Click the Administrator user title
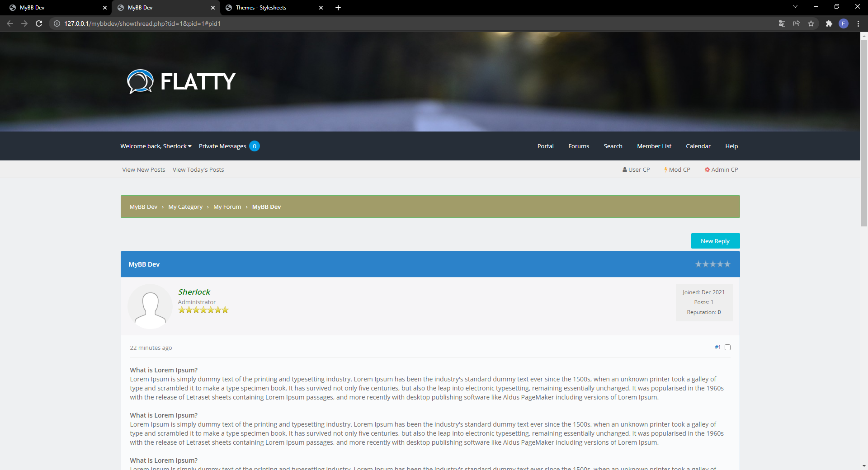Viewport: 868px width, 470px height. (x=197, y=302)
